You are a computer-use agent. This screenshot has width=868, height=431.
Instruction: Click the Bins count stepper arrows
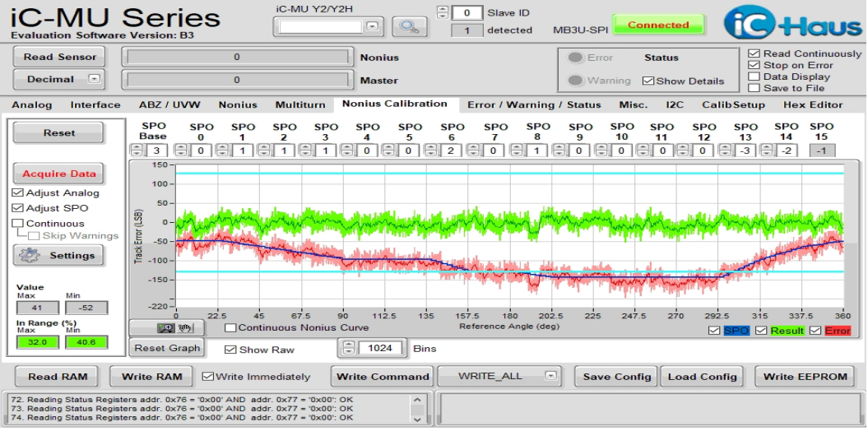[348, 349]
